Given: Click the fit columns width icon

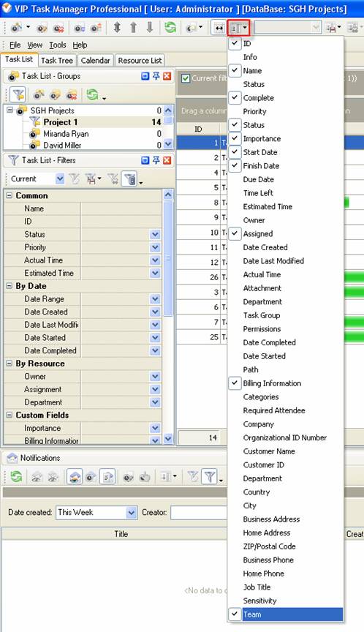Looking at the screenshot, I should 219,28.
